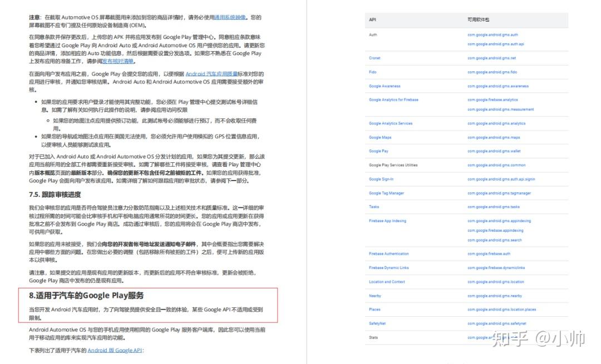Screen dimensions: 601x364
Task: Open the com.google.android.gms.nearby package link
Action: [494, 295]
